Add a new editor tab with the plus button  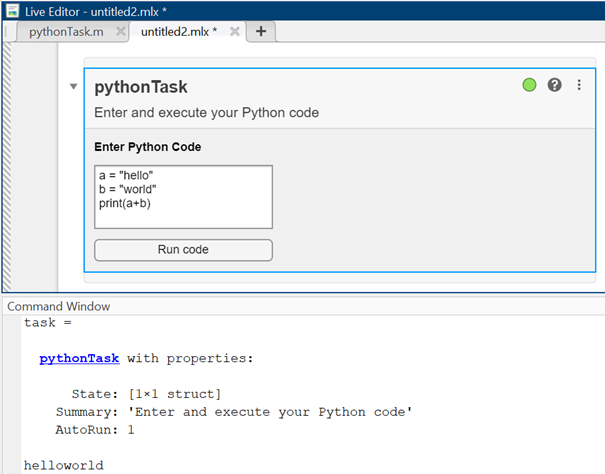click(261, 31)
